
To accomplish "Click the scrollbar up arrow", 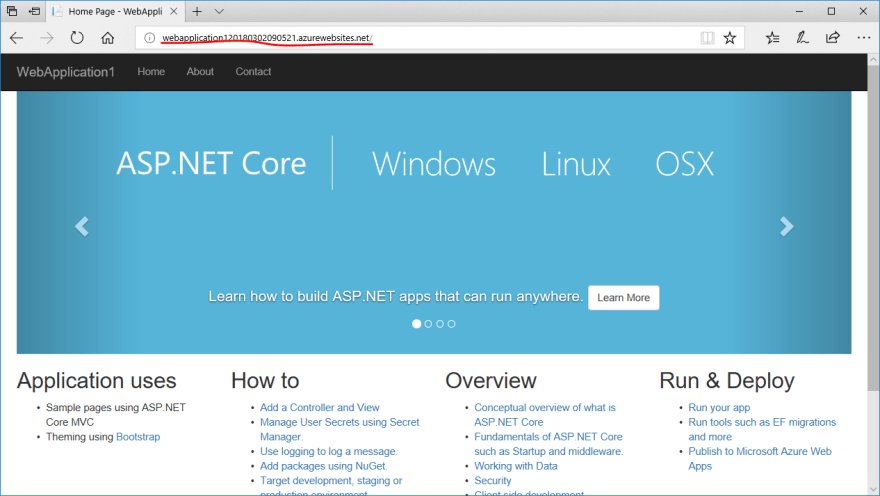I will point(873,59).
